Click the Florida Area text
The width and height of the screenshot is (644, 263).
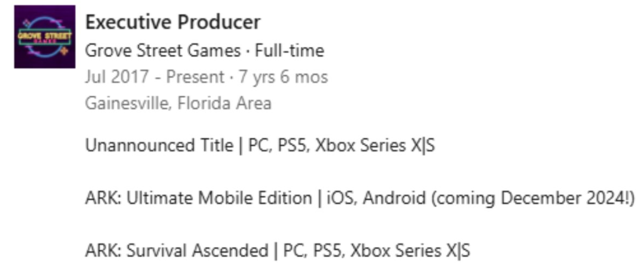pos(224,103)
